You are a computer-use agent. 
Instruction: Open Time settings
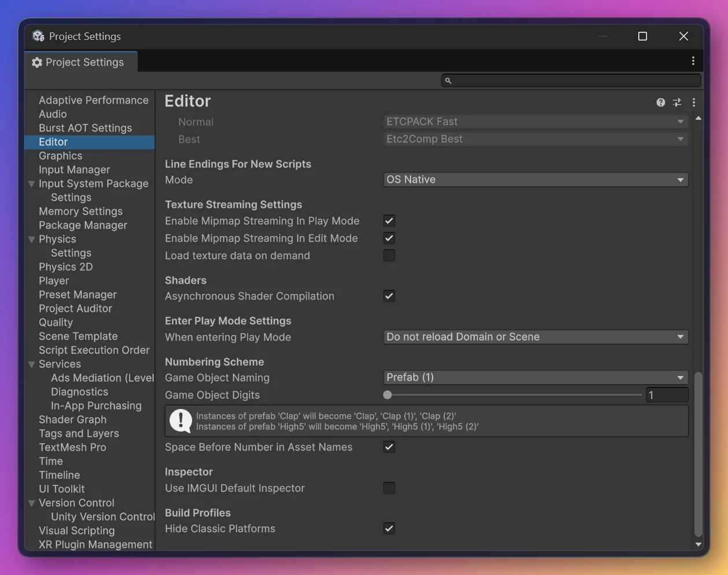pyautogui.click(x=51, y=461)
